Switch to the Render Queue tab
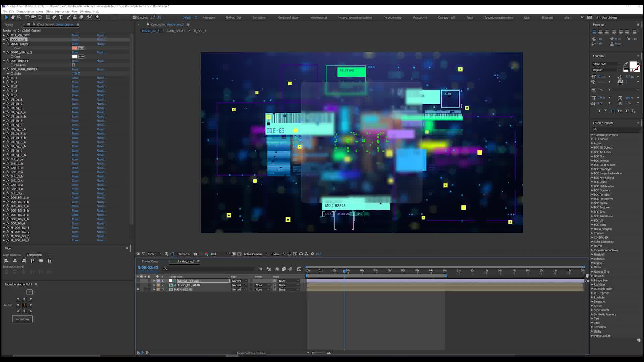 click(150, 261)
